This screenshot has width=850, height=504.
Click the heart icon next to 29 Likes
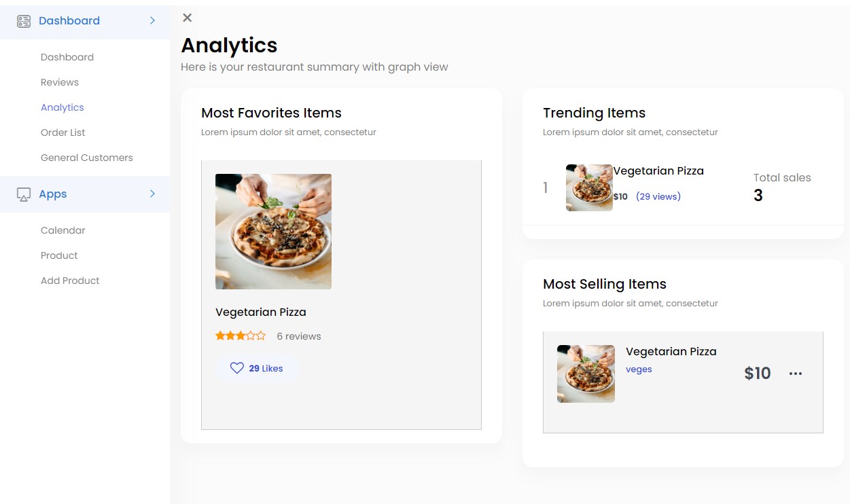pos(236,367)
